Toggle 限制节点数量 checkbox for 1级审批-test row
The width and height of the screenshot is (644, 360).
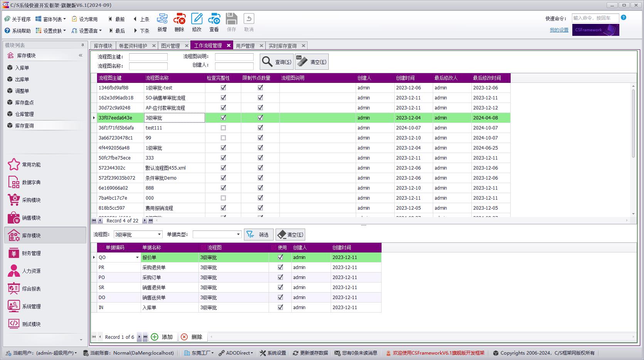pyautogui.click(x=260, y=87)
